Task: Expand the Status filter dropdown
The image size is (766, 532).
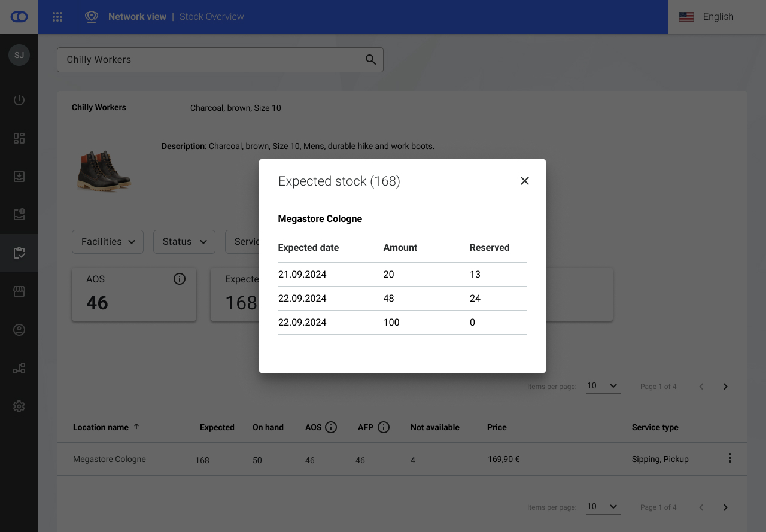Action: click(x=184, y=242)
